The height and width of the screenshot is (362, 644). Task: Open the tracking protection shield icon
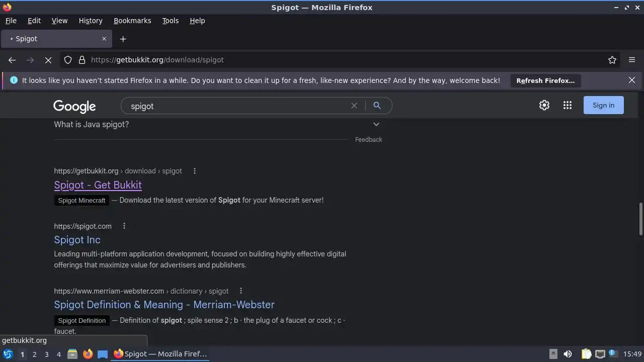click(x=68, y=60)
